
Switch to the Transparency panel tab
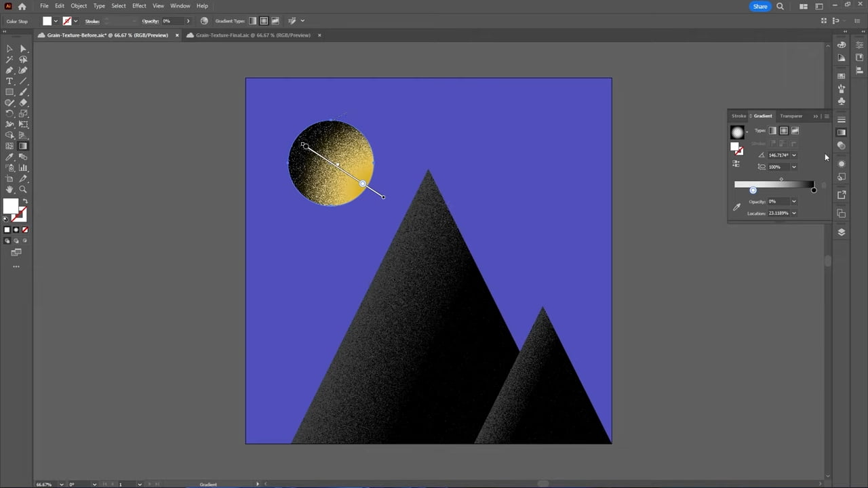[x=791, y=116]
